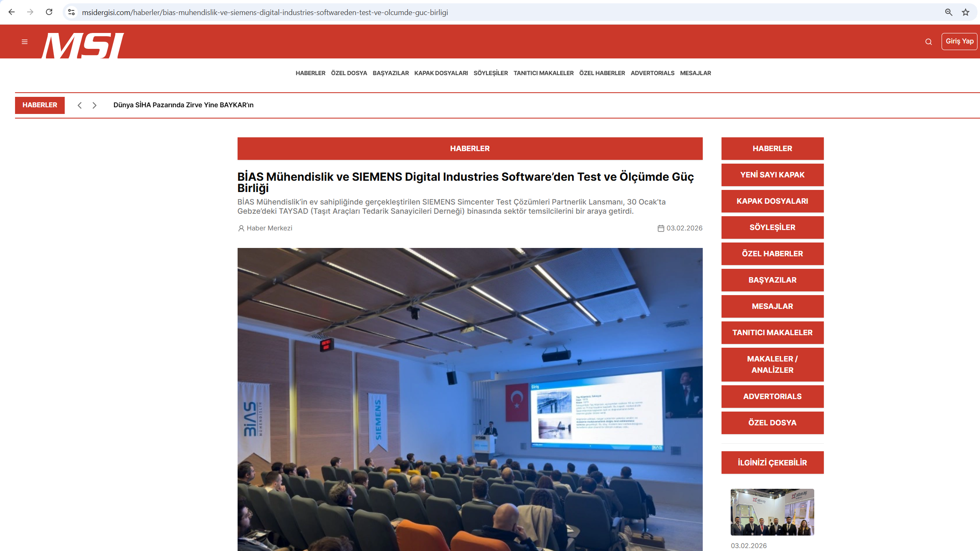Click the browser back arrow

pos(12,12)
